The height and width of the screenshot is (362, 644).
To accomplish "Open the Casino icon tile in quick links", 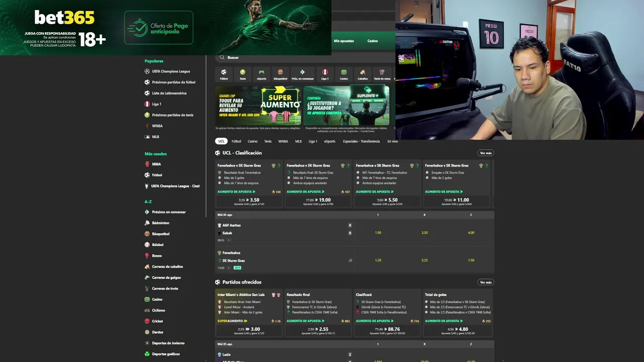I will (x=344, y=74).
